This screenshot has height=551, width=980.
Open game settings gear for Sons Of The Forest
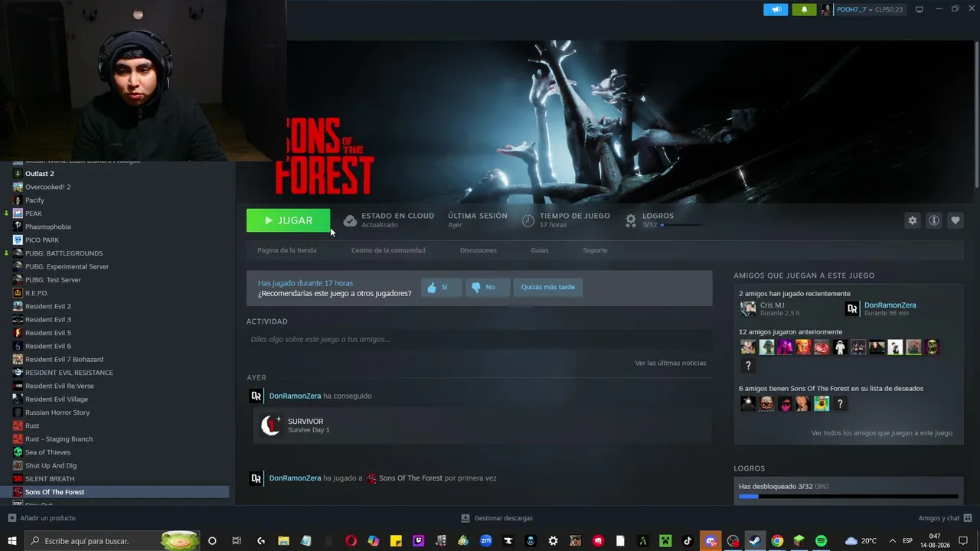[x=912, y=220]
